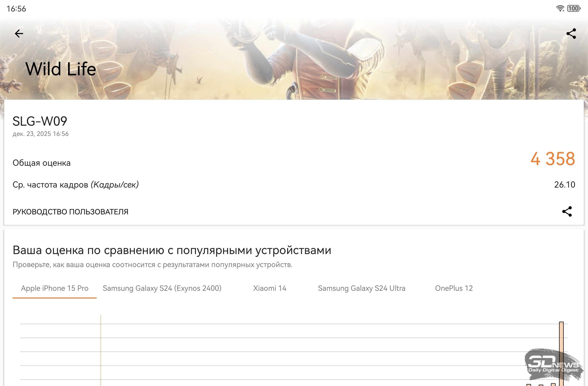Select the OnePlus 12 tab
The width and height of the screenshot is (588, 386).
[454, 288]
